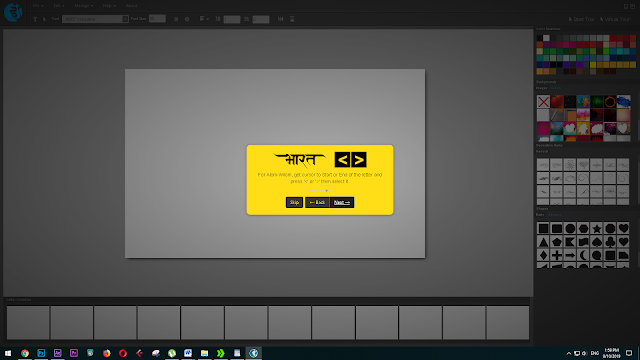Open the text alignment dropdown
Viewport: 640px width, 360px height.
point(204,19)
